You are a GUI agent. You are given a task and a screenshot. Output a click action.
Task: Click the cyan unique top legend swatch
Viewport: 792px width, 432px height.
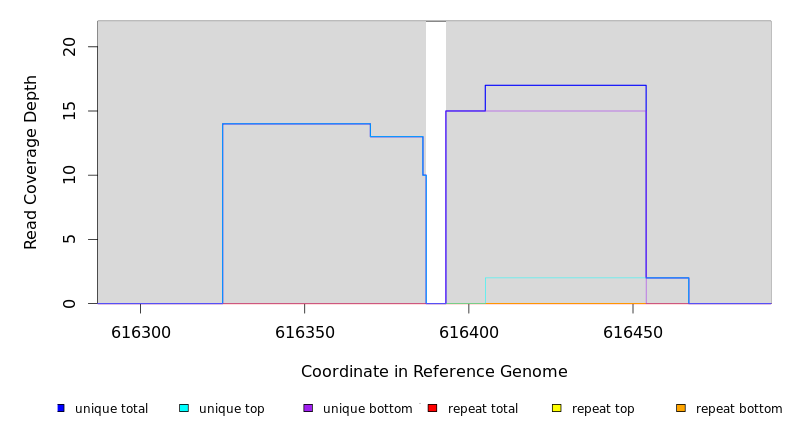[184, 408]
